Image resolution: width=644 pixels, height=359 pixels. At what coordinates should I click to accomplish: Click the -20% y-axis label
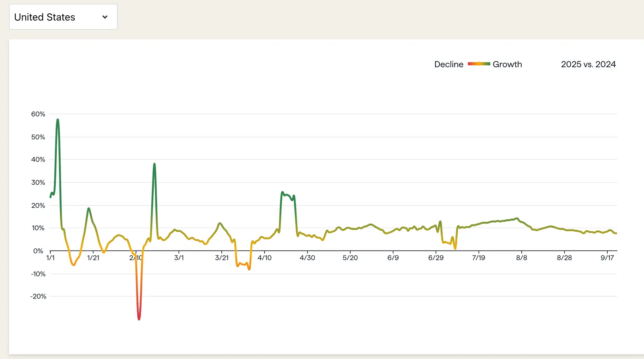(x=38, y=297)
